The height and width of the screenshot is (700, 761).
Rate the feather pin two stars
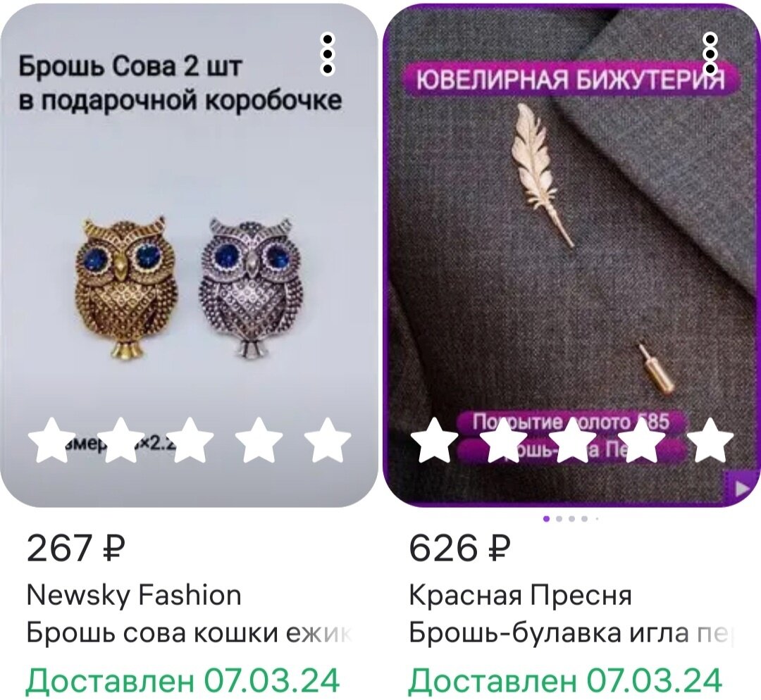point(504,440)
